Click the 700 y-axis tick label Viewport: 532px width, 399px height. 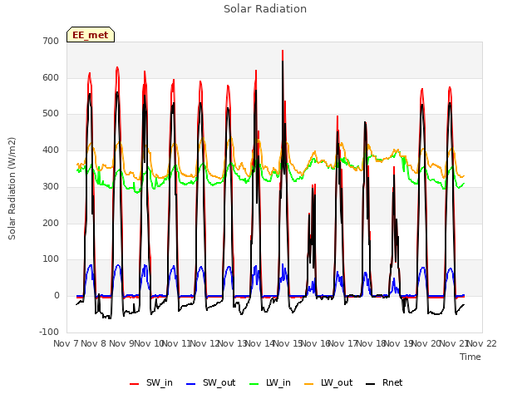coord(51,41)
